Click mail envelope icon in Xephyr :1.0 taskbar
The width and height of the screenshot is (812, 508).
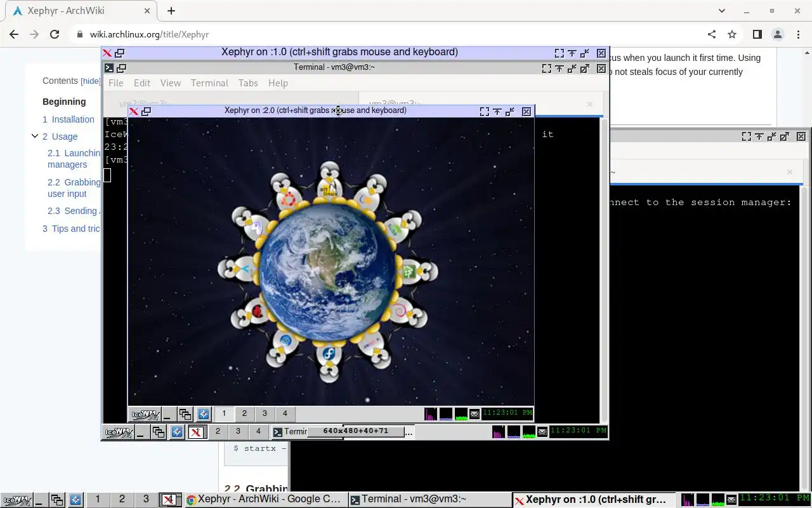click(x=542, y=432)
